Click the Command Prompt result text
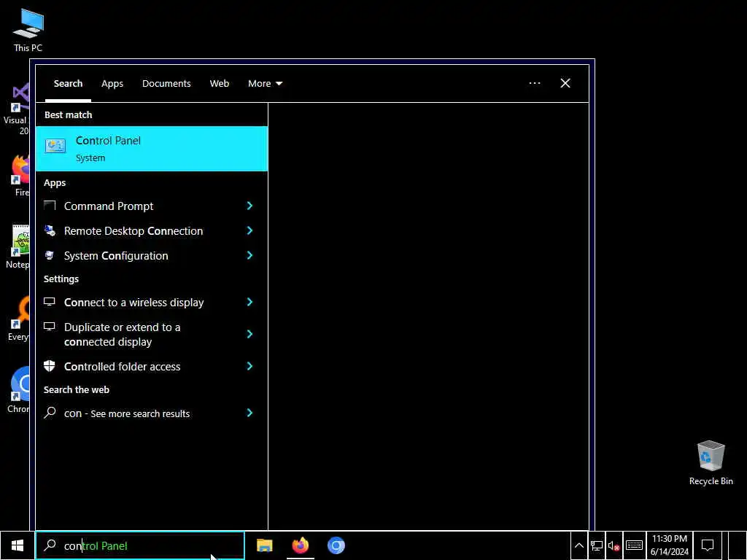Screen dimensions: 747x560 [x=109, y=206]
